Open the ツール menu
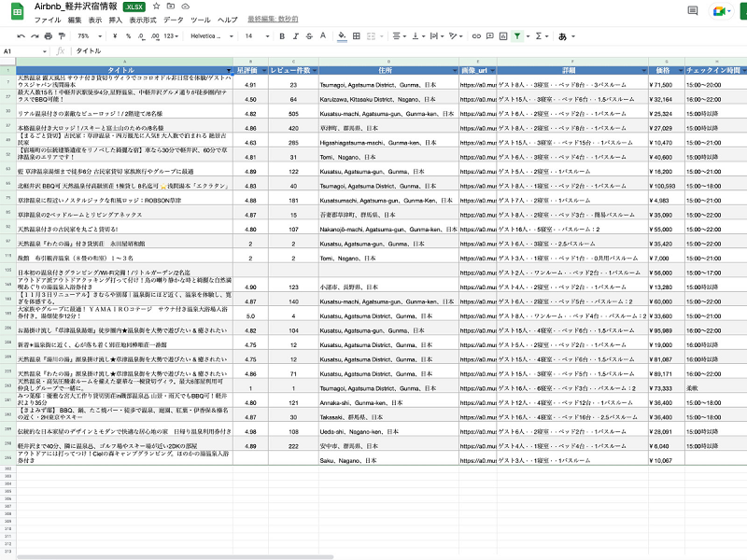 click(x=201, y=20)
